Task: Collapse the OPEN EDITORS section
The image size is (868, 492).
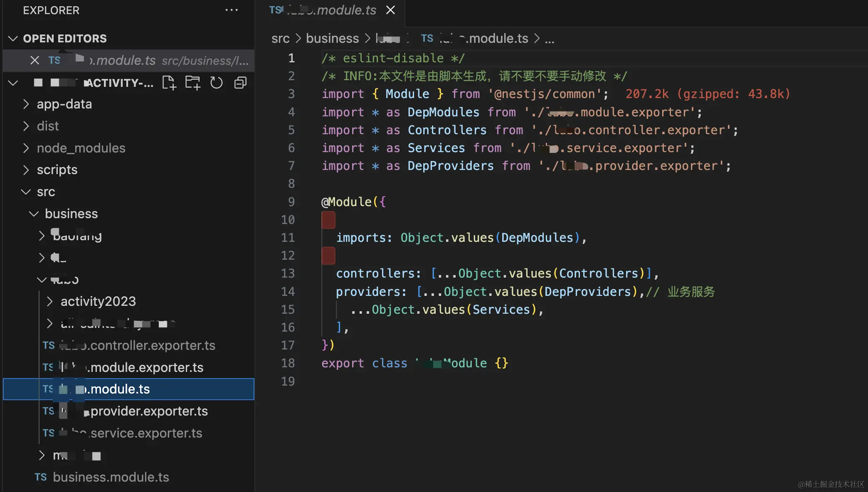Action: 13,39
